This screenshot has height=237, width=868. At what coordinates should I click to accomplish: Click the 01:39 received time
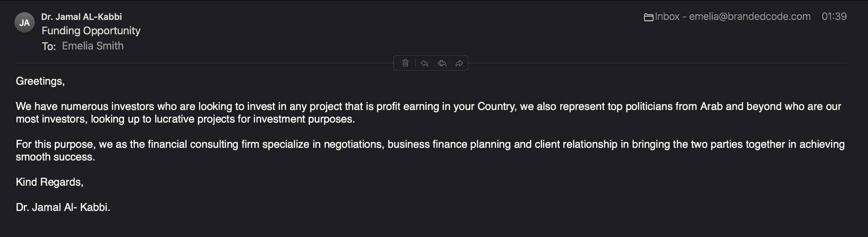[834, 16]
